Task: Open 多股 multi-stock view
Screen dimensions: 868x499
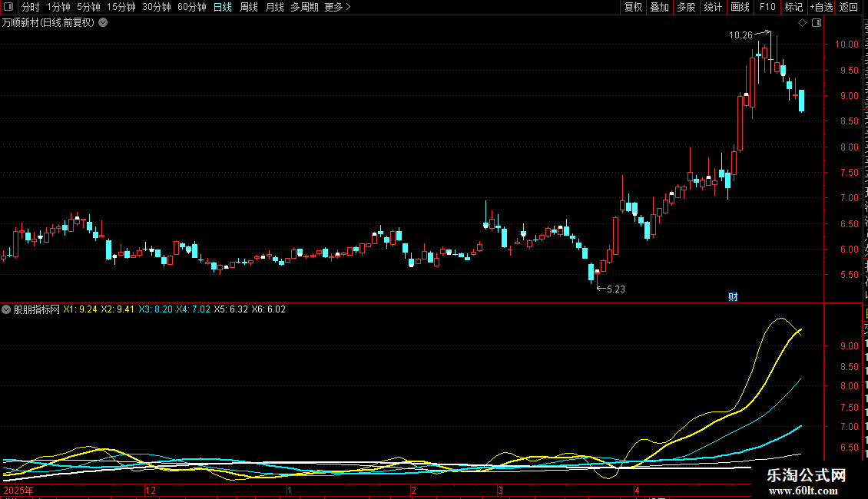Action: (686, 7)
